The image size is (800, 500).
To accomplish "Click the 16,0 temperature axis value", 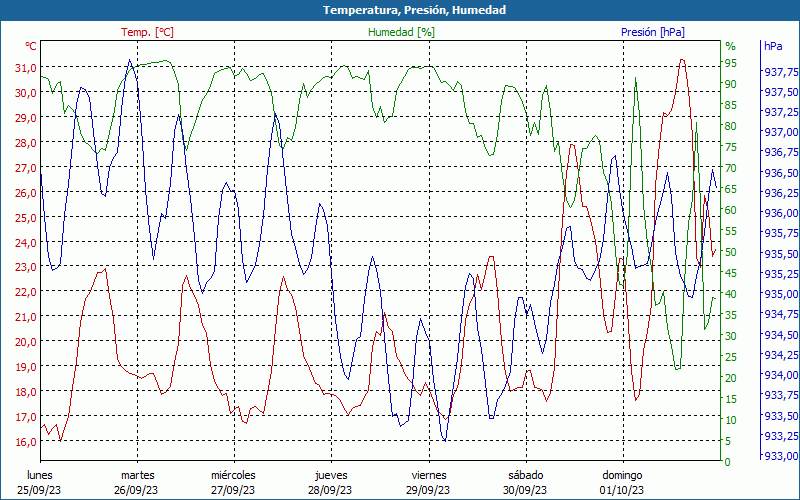I will (27, 441).
